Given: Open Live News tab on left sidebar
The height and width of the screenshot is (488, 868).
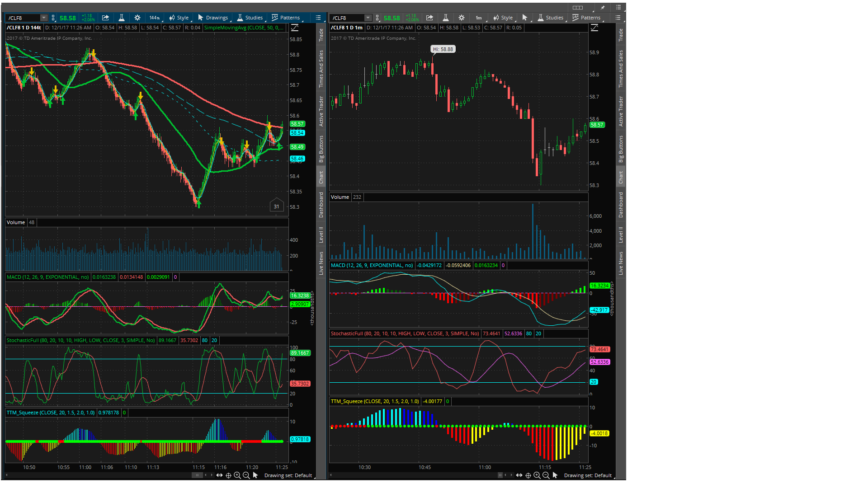Looking at the screenshot, I should point(321,263).
